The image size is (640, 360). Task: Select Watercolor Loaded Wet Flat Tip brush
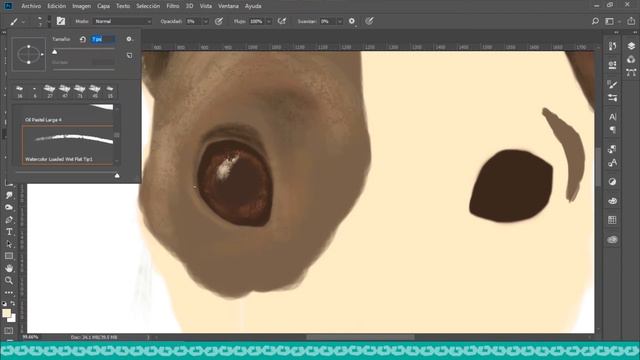[68, 145]
